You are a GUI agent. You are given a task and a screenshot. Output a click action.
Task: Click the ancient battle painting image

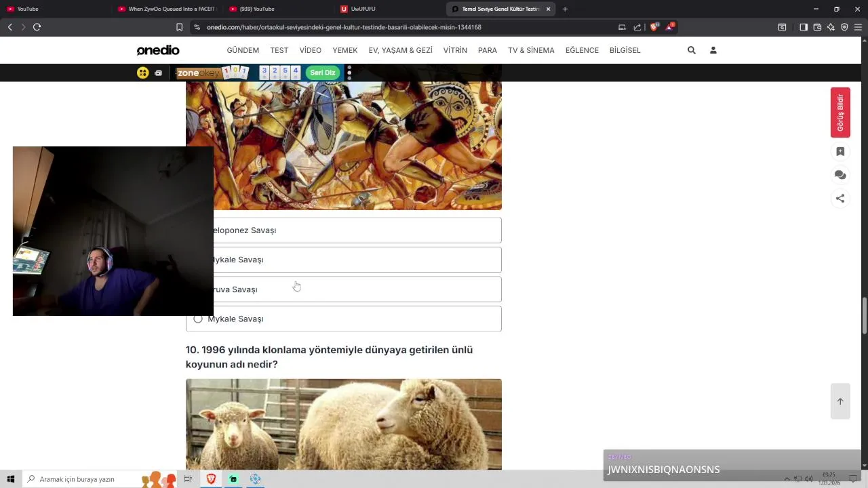(x=344, y=146)
